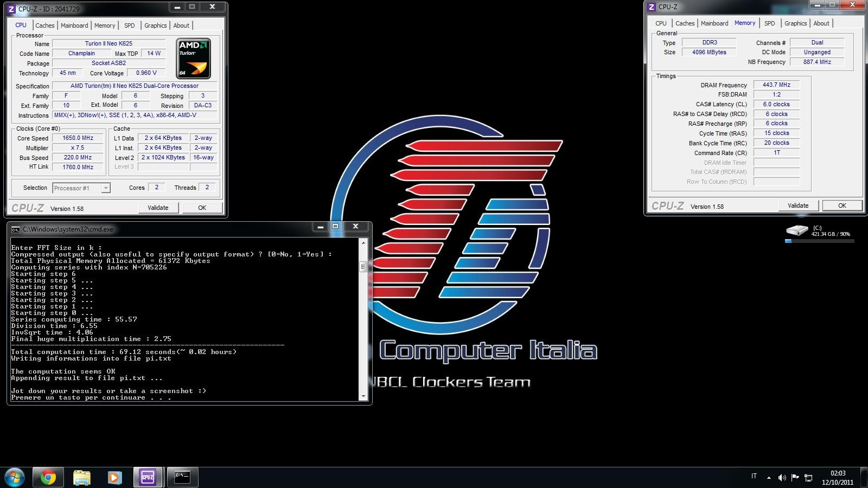Switch to Mainboard tab in right CPU-Z window
The width and height of the screenshot is (868, 488).
[x=714, y=23]
